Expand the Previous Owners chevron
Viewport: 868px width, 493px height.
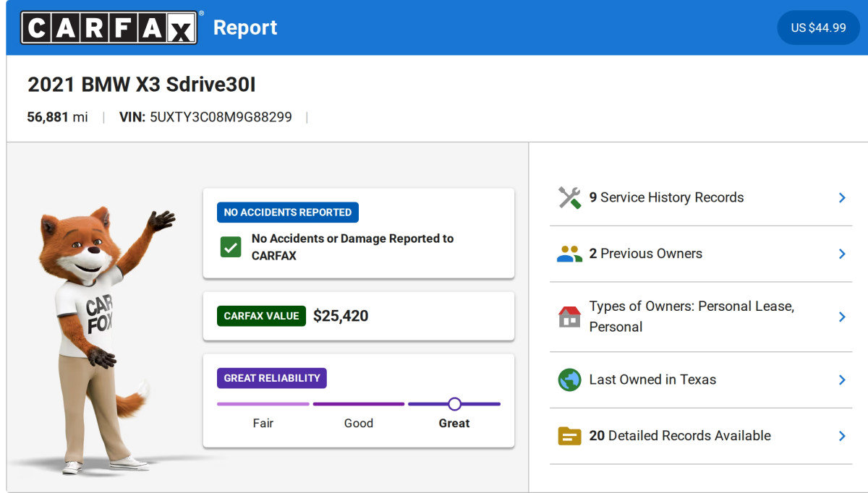(x=842, y=254)
